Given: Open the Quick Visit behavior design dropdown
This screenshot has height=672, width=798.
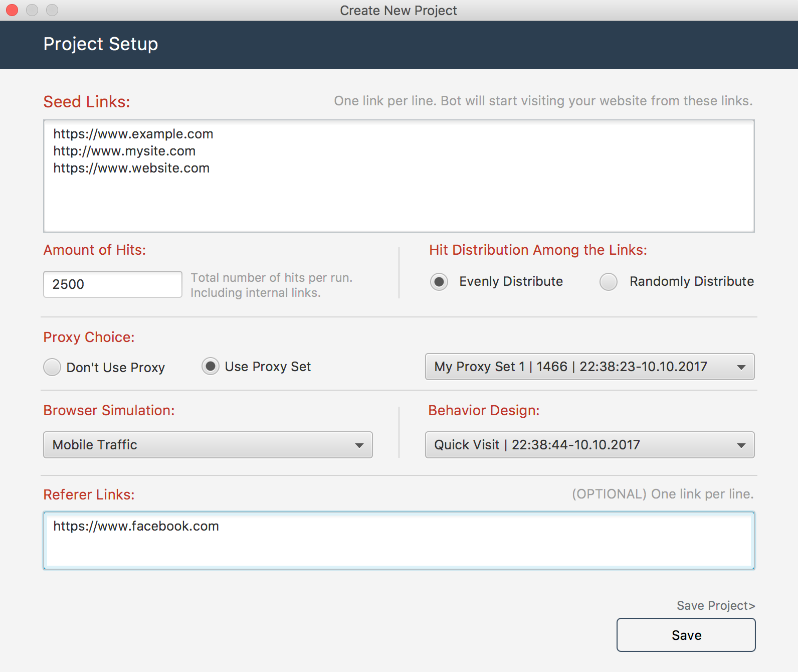Looking at the screenshot, I should pyautogui.click(x=589, y=445).
